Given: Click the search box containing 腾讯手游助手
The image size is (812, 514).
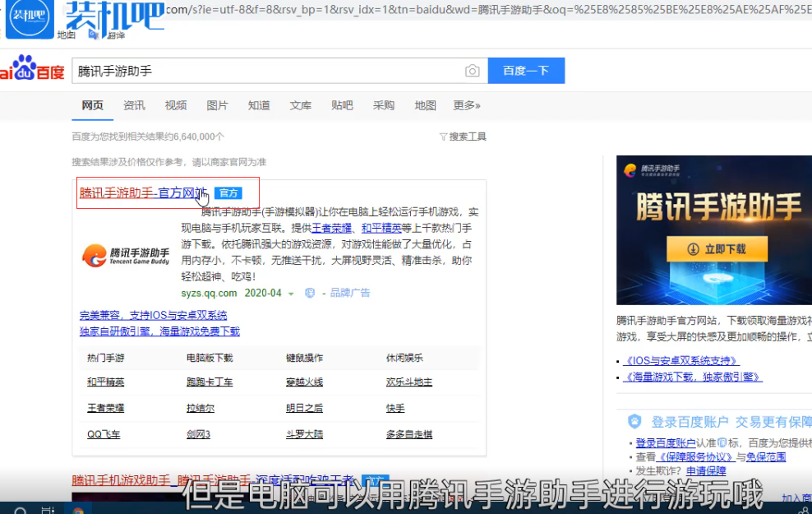Looking at the screenshot, I should [267, 72].
